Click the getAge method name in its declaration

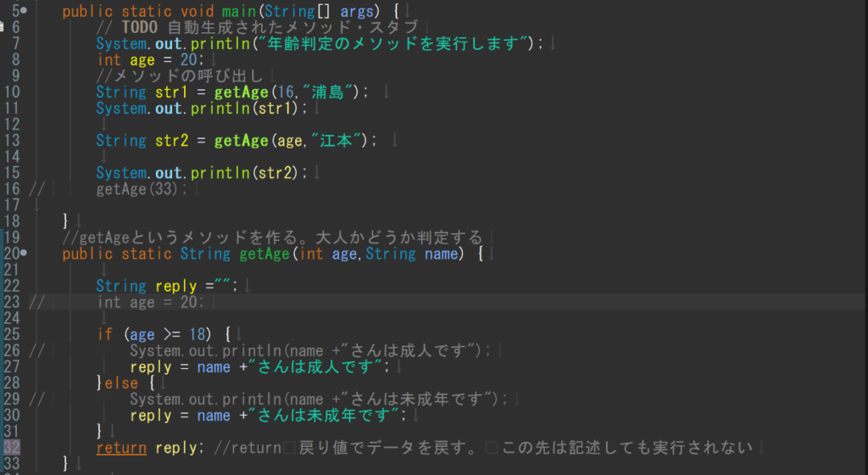[264, 254]
